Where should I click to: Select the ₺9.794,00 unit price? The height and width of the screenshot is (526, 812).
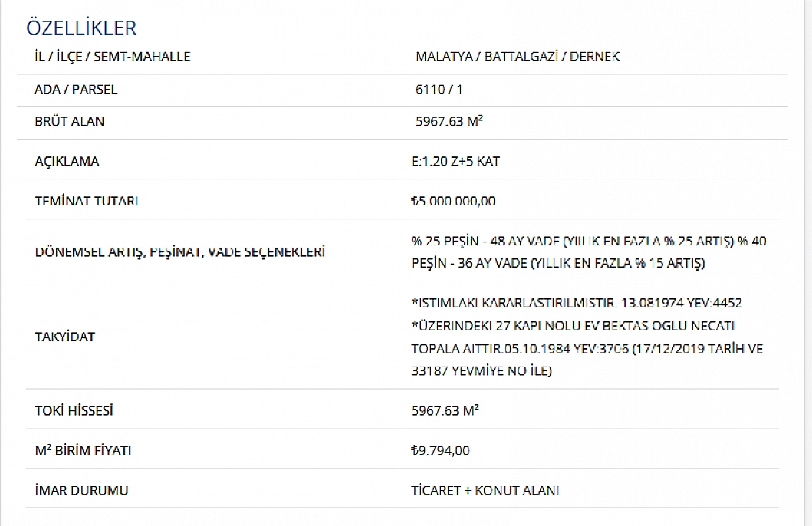pos(440,450)
